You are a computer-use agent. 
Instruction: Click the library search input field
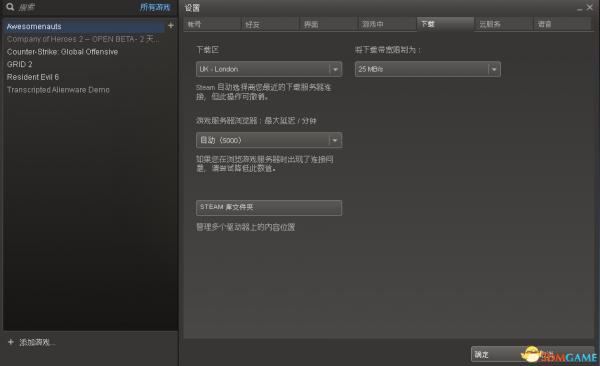click(77, 7)
